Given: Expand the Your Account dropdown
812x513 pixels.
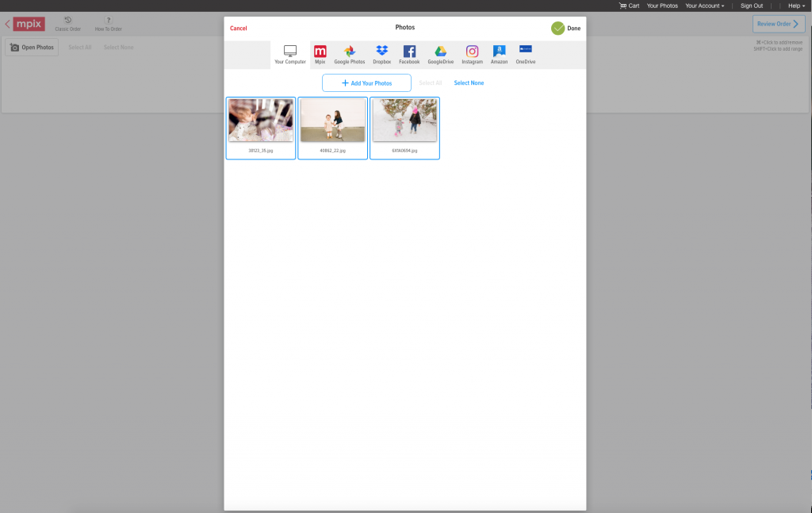Looking at the screenshot, I should 704,6.
